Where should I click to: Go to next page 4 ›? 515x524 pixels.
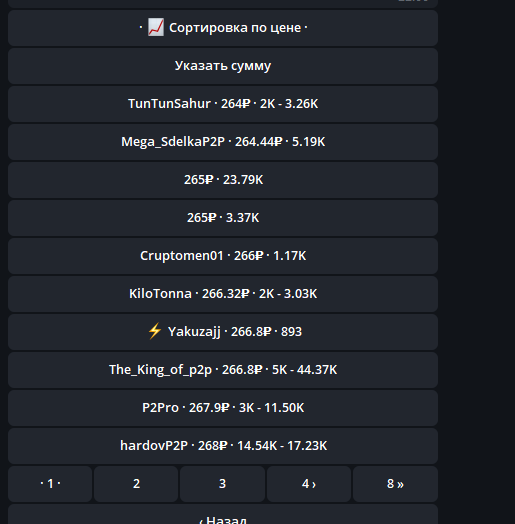[x=309, y=484]
